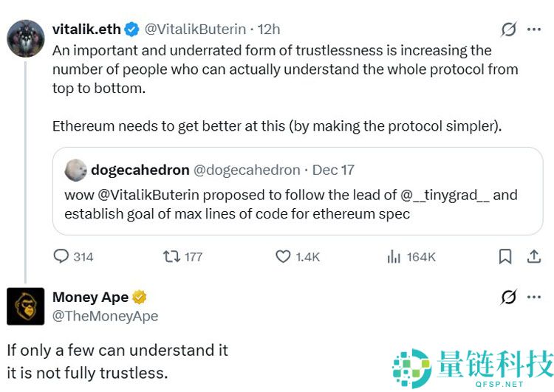
Task: Like the tweet with 1.4K hearts
Action: pyautogui.click(x=283, y=256)
